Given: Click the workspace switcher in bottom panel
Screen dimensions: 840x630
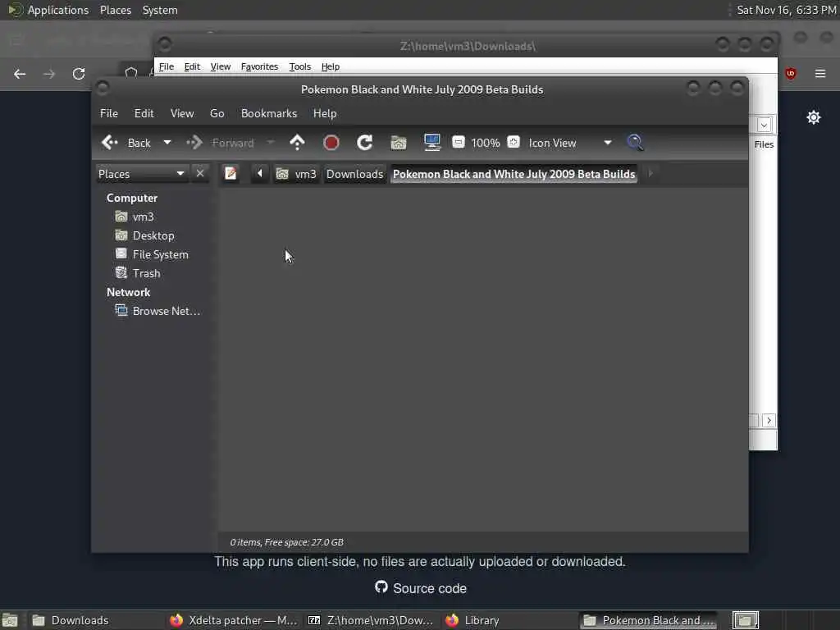Looking at the screenshot, I should tap(745, 620).
